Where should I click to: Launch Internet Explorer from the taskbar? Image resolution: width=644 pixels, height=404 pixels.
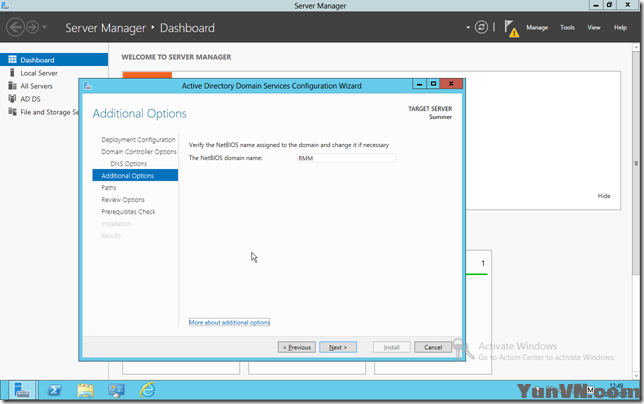point(147,390)
